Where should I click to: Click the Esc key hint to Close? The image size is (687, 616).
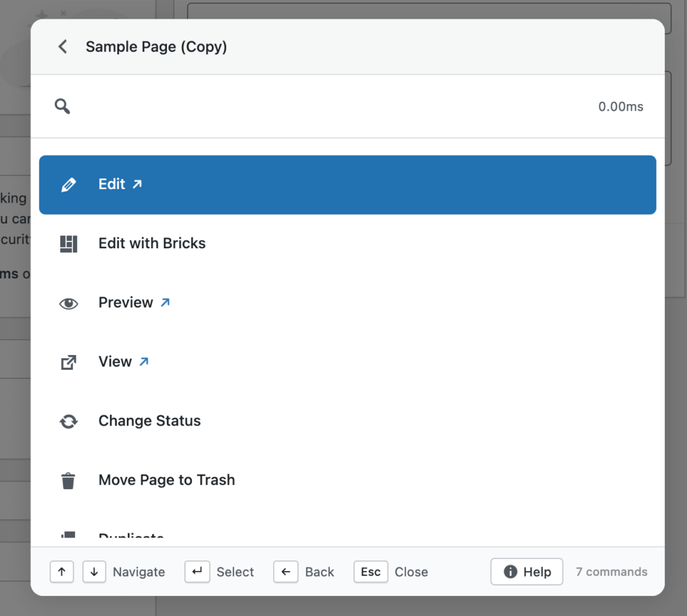370,572
